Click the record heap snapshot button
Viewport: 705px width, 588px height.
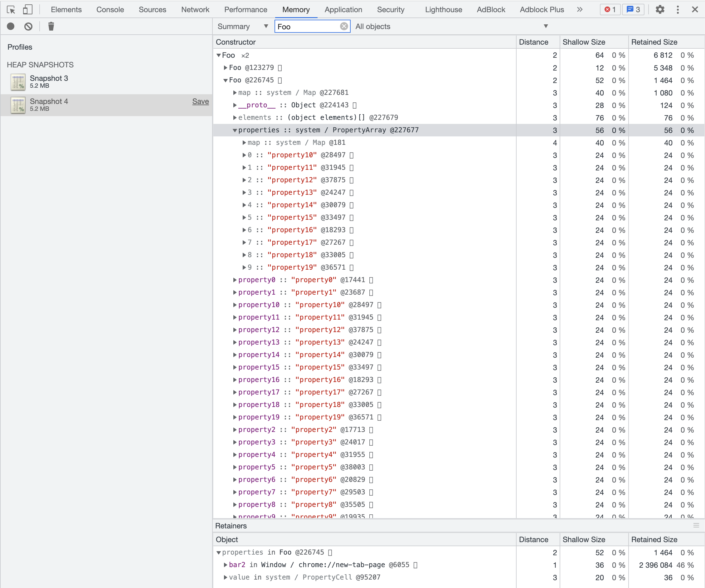(x=11, y=26)
